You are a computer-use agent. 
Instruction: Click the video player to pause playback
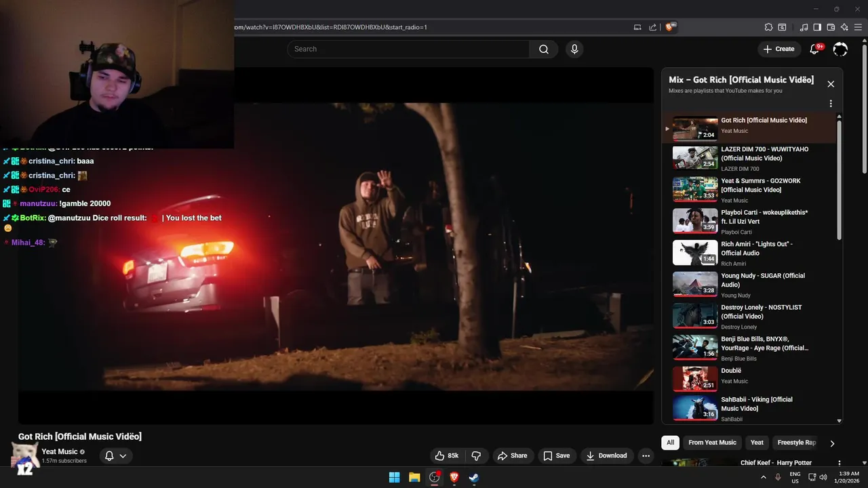[336, 245]
